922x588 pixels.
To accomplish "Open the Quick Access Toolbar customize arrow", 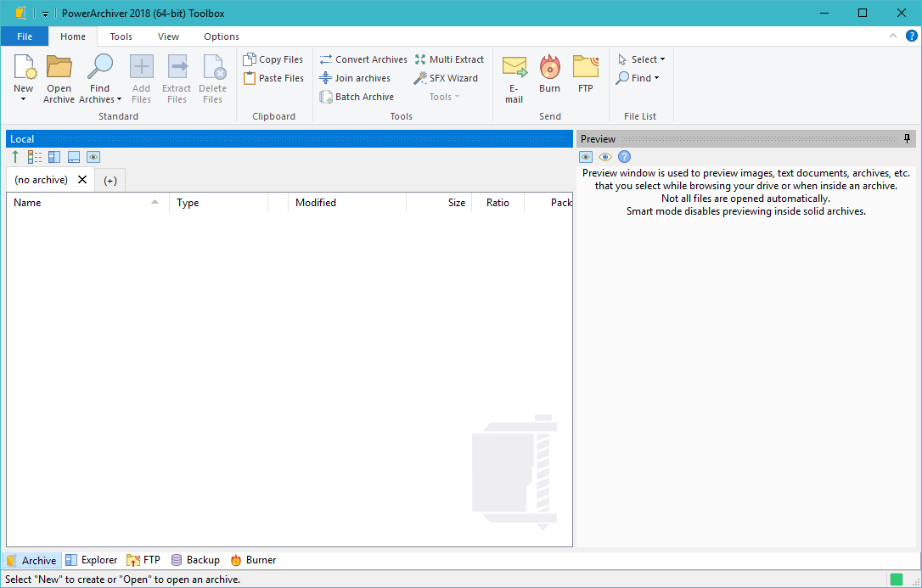I will [x=45, y=14].
